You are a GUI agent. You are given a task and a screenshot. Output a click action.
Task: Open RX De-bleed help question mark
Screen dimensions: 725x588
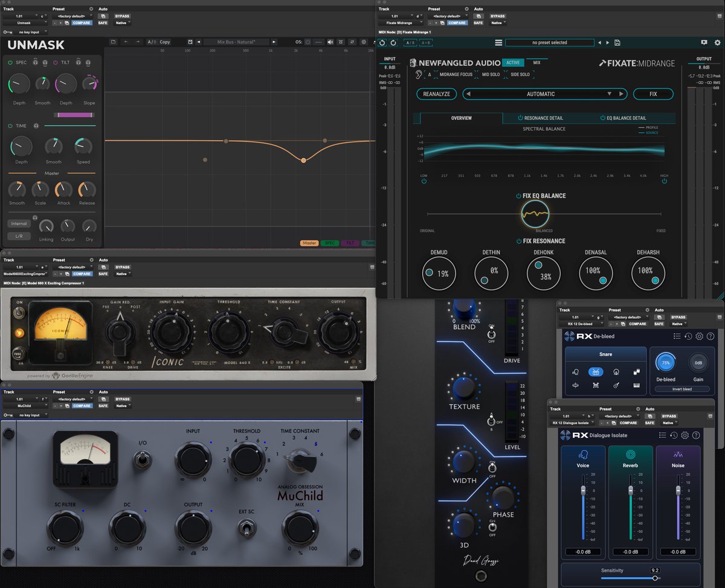click(710, 336)
